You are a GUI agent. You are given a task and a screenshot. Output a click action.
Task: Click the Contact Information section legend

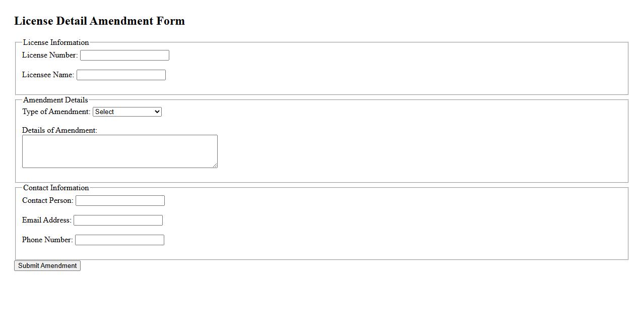point(55,188)
